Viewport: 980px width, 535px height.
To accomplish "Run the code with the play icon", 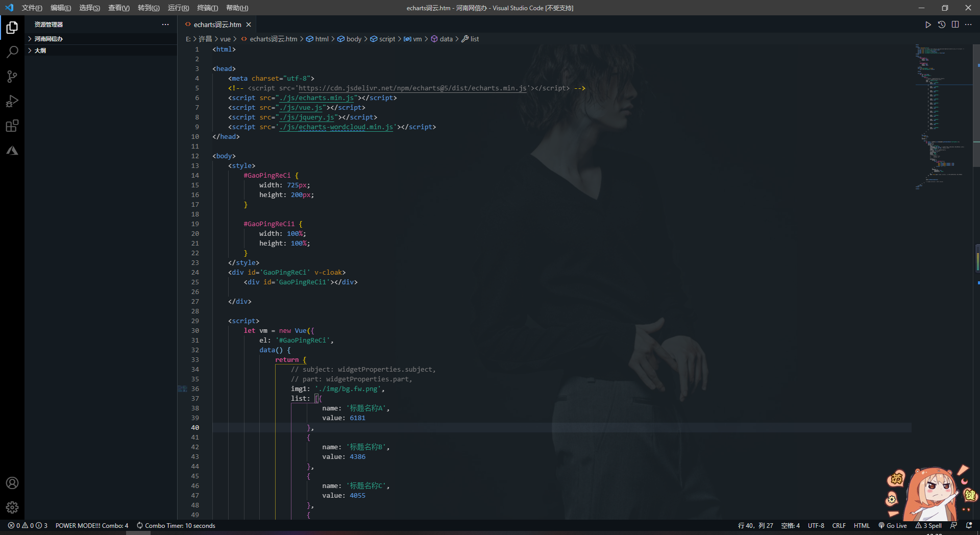I will point(928,25).
